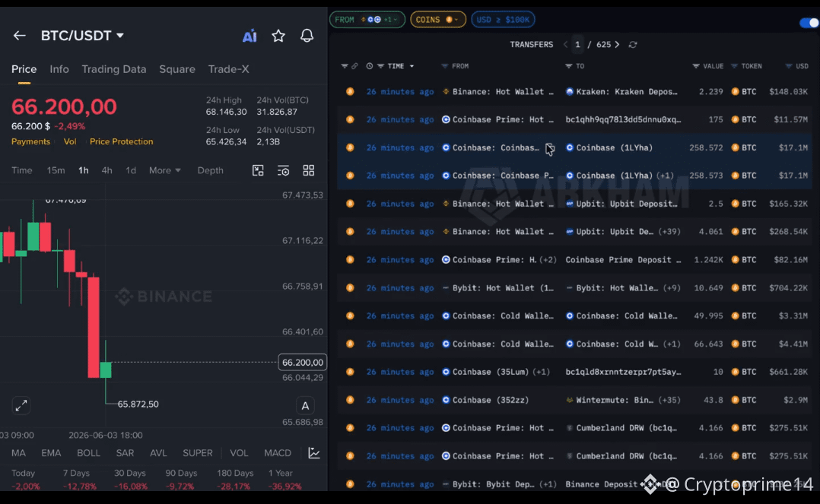Click the Price Protection tag
820x504 pixels.
click(x=122, y=141)
